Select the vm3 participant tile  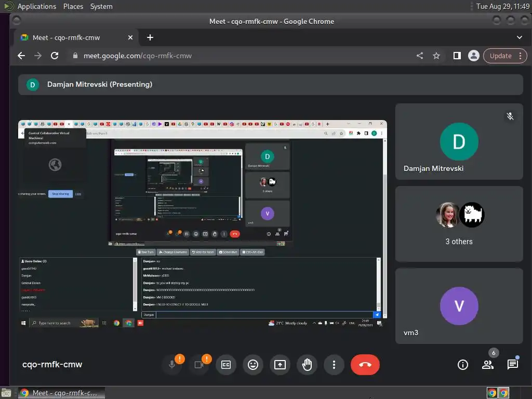(459, 306)
